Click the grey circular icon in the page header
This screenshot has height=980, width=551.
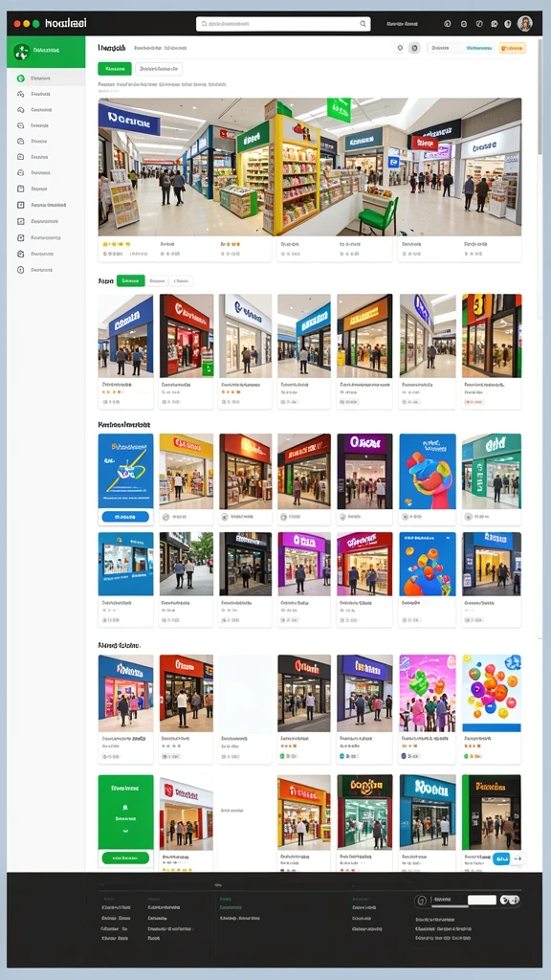(414, 48)
